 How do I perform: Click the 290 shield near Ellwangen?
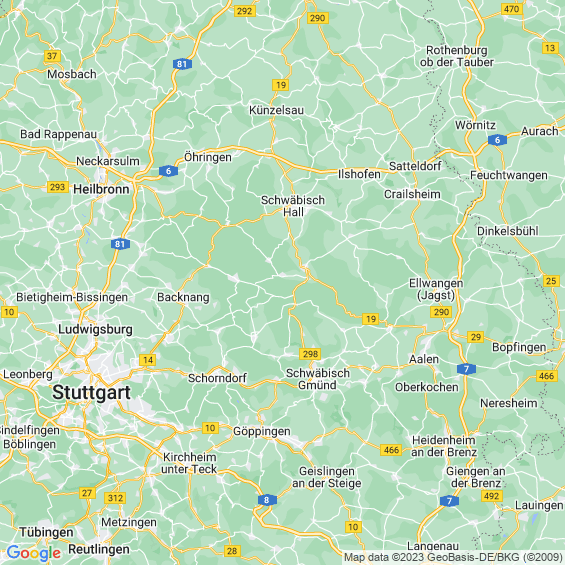point(441,312)
